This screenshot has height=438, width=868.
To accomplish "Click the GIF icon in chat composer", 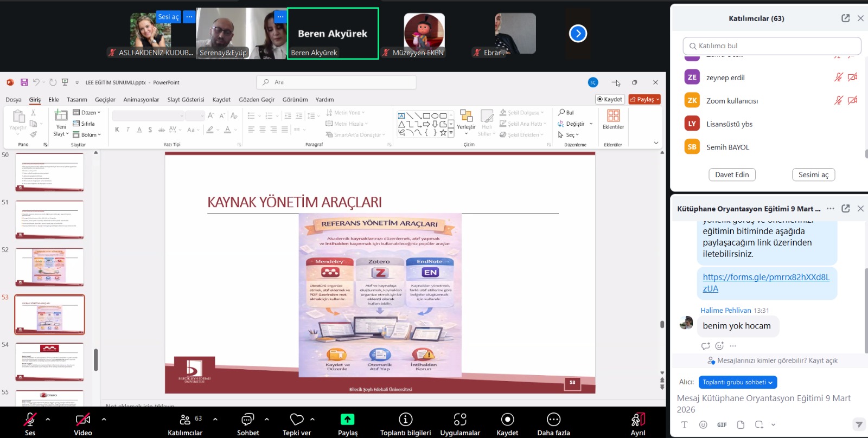I will coord(722,425).
